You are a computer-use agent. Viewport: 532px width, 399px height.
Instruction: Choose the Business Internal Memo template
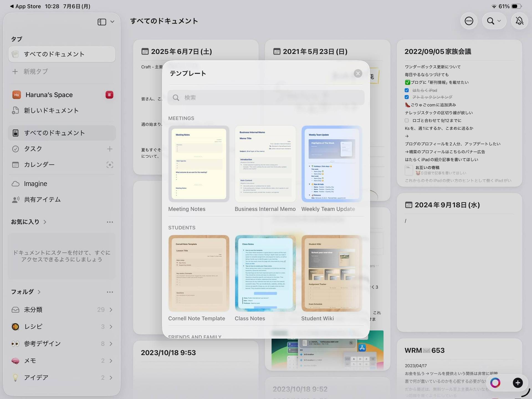pos(265,164)
